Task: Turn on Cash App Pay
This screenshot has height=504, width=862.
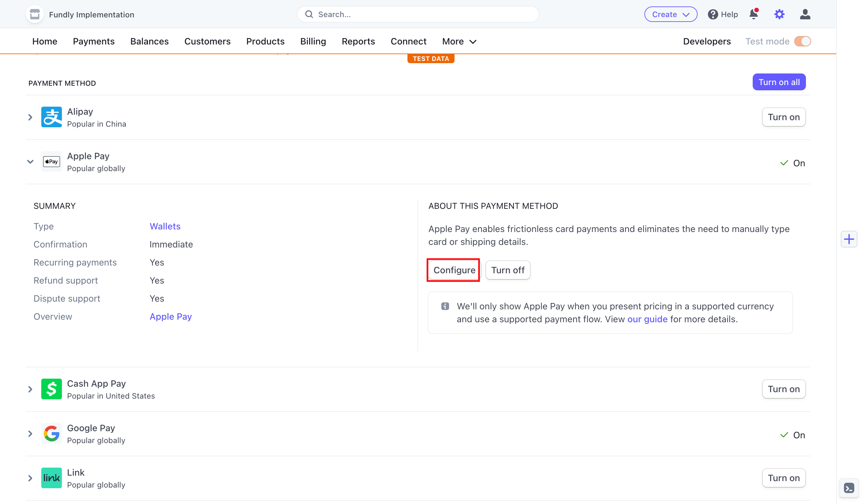Action: (783, 389)
